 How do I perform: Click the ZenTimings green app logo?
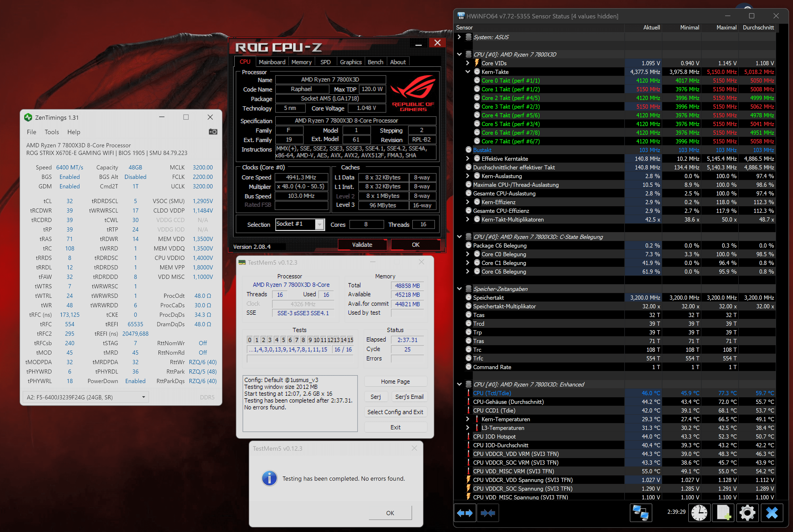[28, 117]
